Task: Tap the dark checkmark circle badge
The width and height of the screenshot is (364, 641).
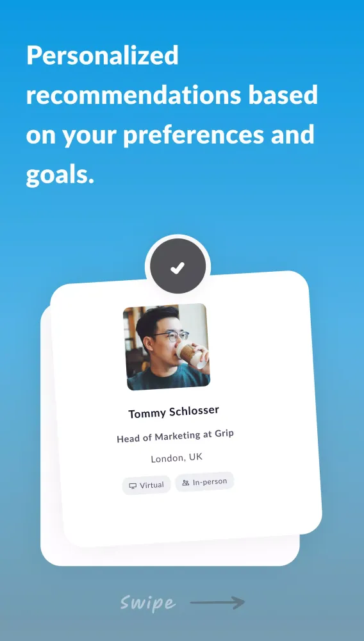Action: [178, 267]
